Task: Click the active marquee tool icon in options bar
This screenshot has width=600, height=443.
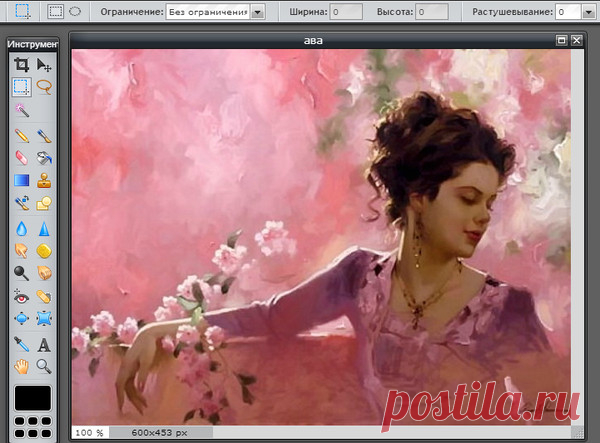Action: point(22,11)
